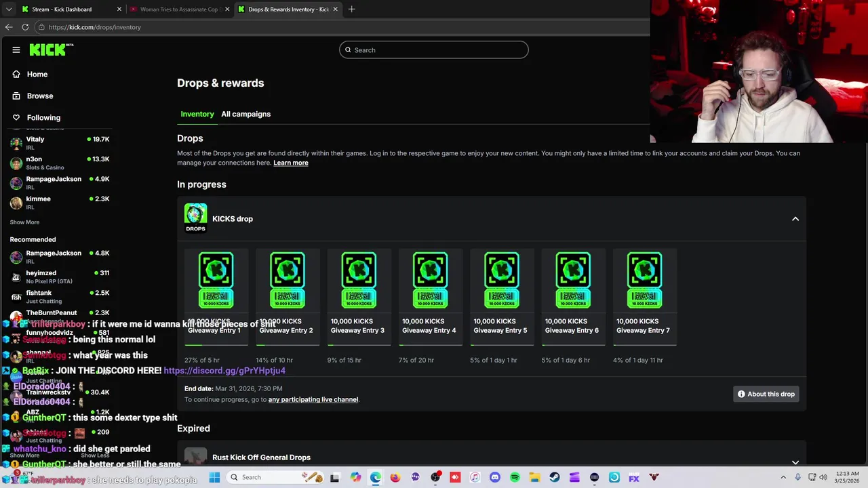The height and width of the screenshot is (488, 868).
Task: Open File Explorer from taskbar
Action: point(534,477)
